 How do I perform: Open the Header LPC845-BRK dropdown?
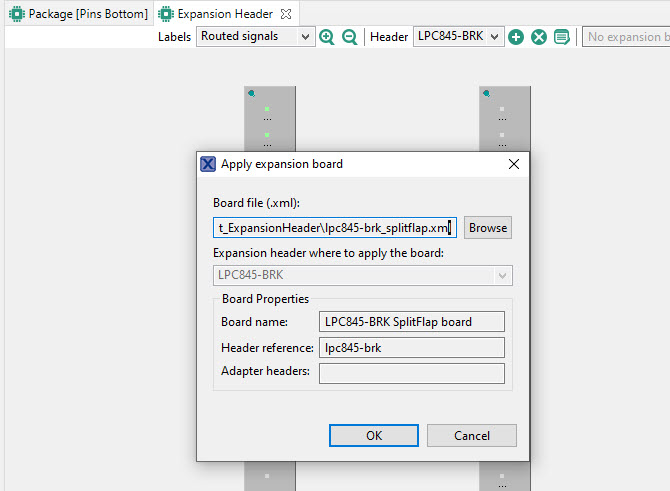pyautogui.click(x=457, y=37)
